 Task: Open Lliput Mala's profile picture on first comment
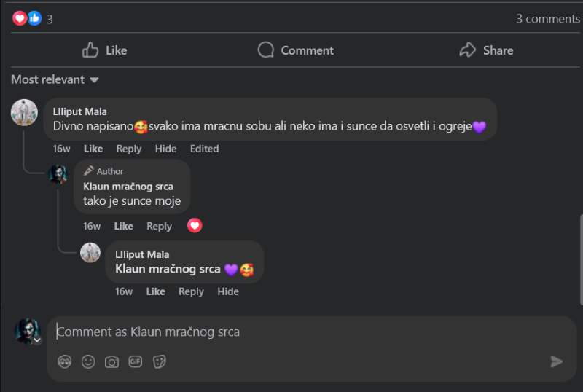point(24,112)
